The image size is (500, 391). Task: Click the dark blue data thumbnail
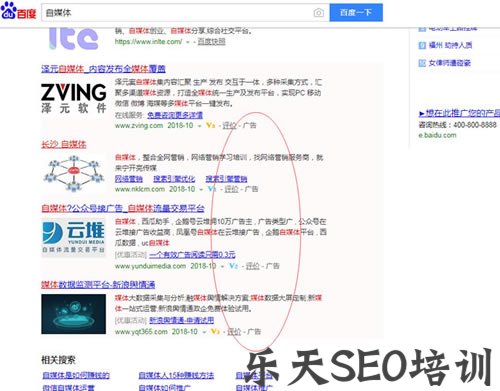(74, 314)
